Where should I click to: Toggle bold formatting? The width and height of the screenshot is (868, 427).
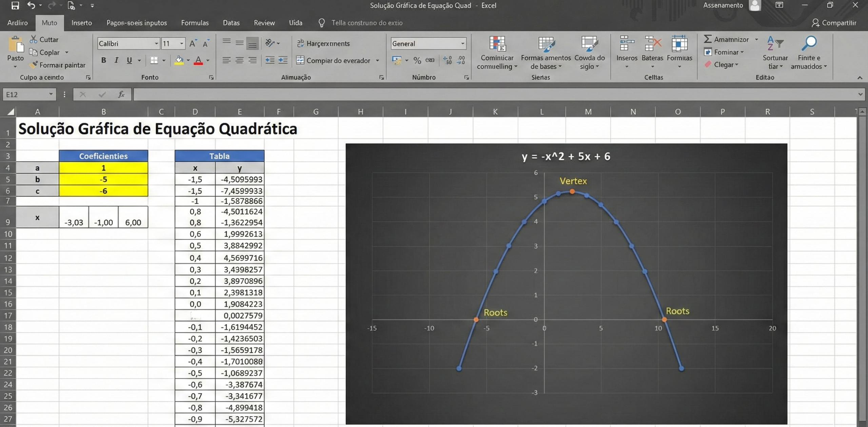click(x=104, y=60)
